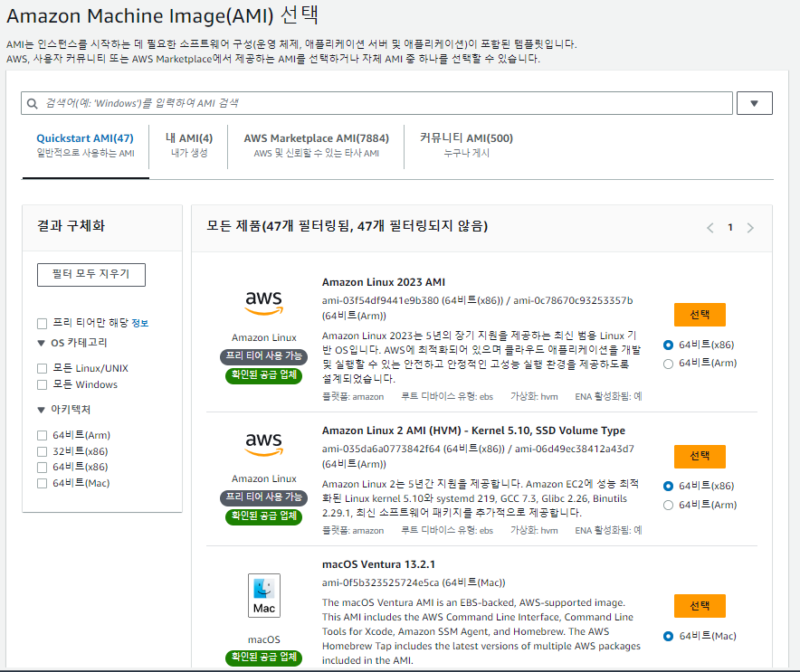Open AWS Marketplace AMI(7884) tab
Screen dimensions: 800x672
click(x=316, y=146)
